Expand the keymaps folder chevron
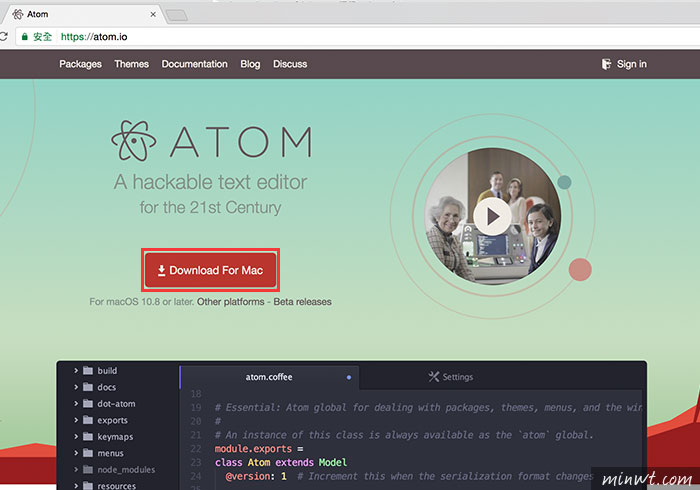Image resolution: width=700 pixels, height=490 pixels. (x=76, y=436)
